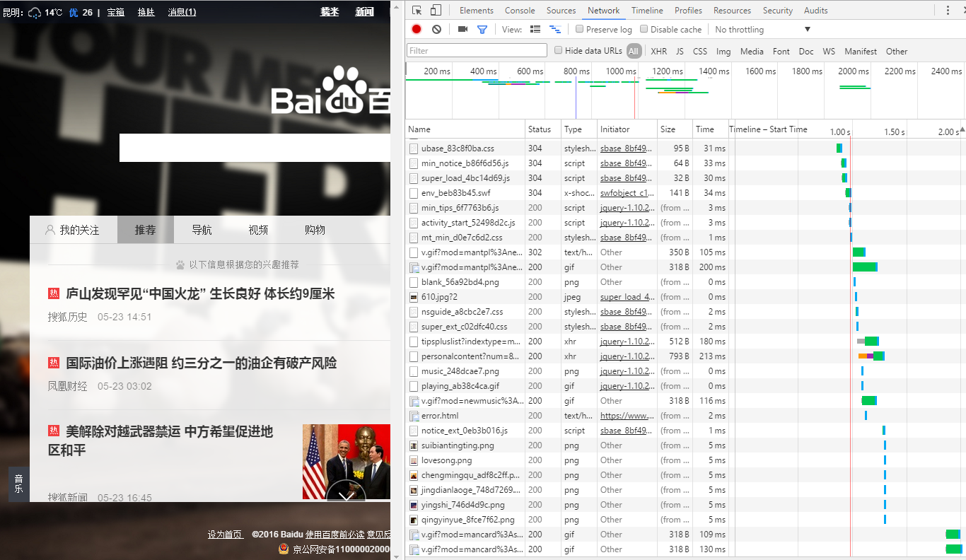Open DevTools three-dot customize menu

(948, 10)
